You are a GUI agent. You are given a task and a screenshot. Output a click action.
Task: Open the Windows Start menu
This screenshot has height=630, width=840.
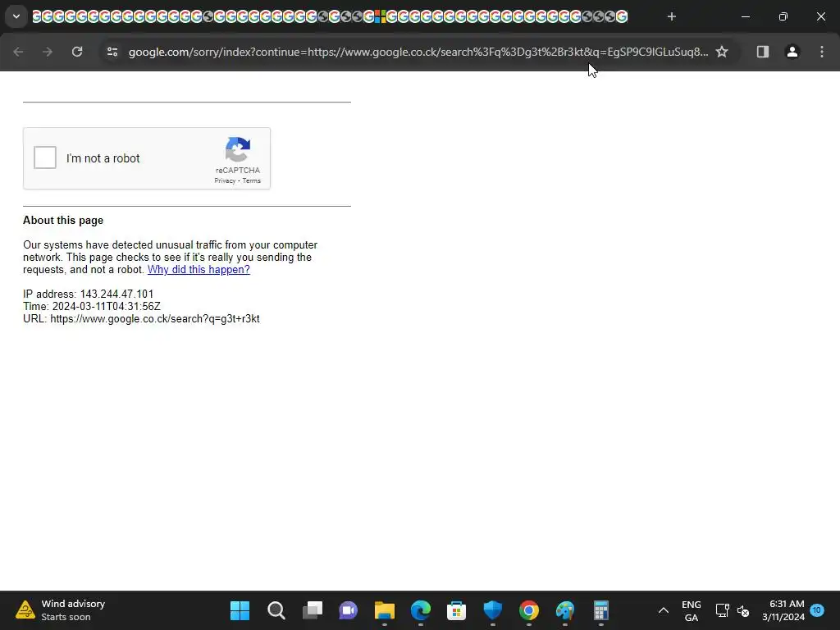(240, 610)
